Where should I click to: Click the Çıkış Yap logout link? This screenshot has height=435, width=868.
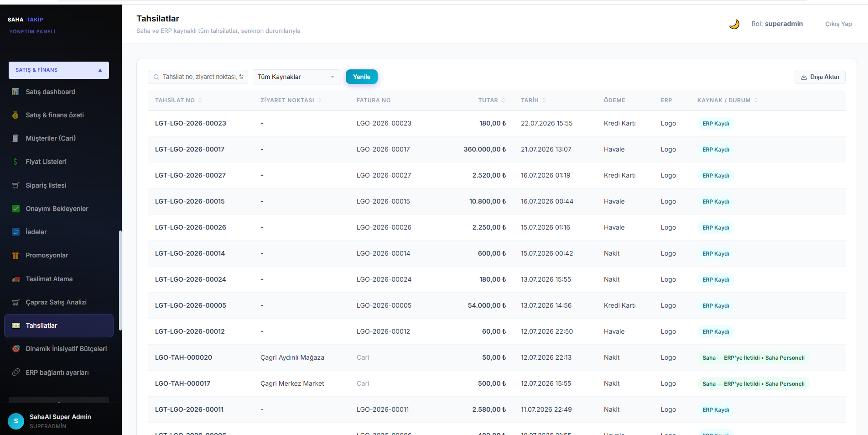(x=838, y=24)
